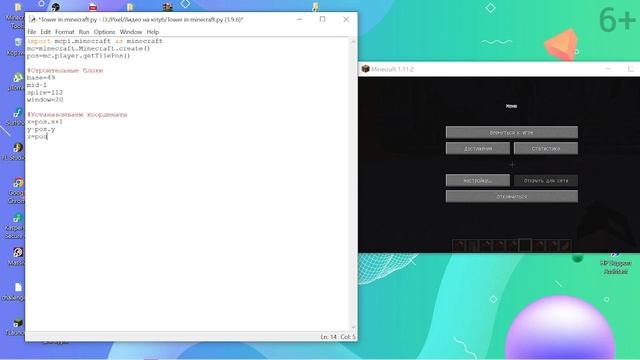Screen dimensions: 640x360
Task: Click the 'Col: 5' status bar entry
Action: pos(348,337)
